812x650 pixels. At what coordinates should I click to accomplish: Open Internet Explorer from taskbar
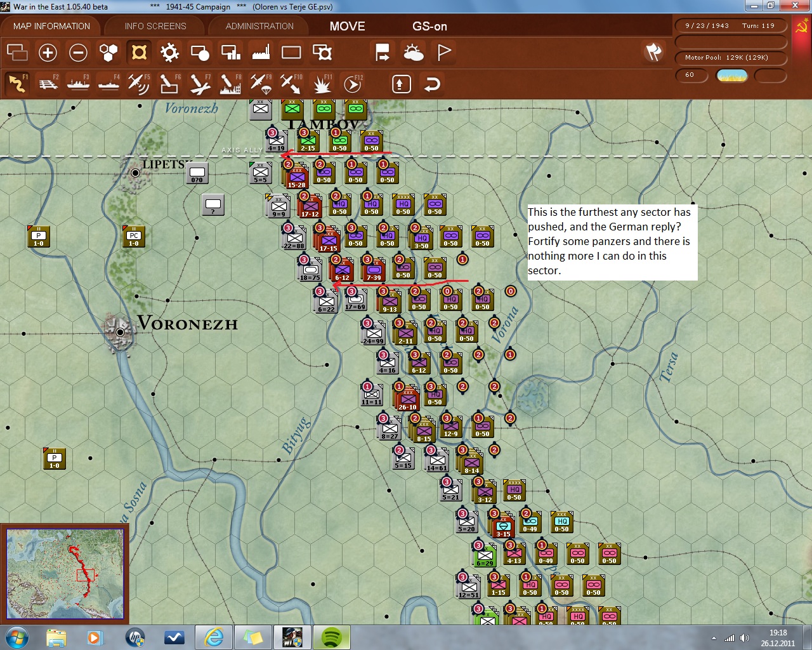213,637
